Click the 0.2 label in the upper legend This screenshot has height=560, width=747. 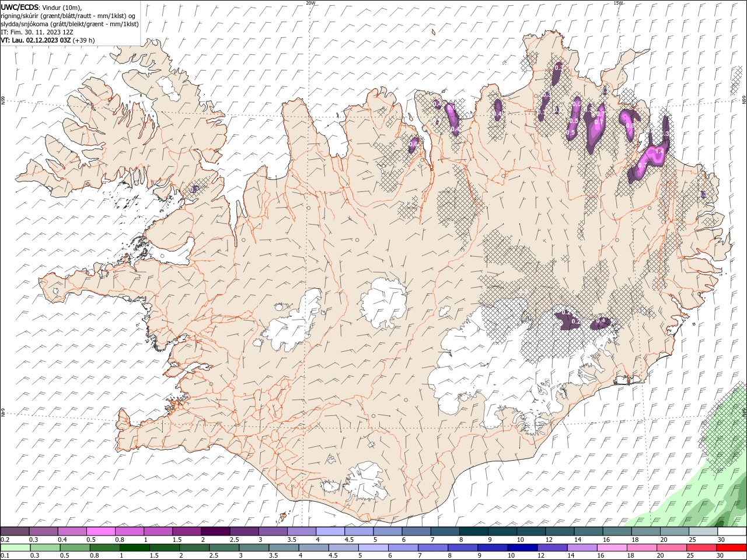pos(5,540)
